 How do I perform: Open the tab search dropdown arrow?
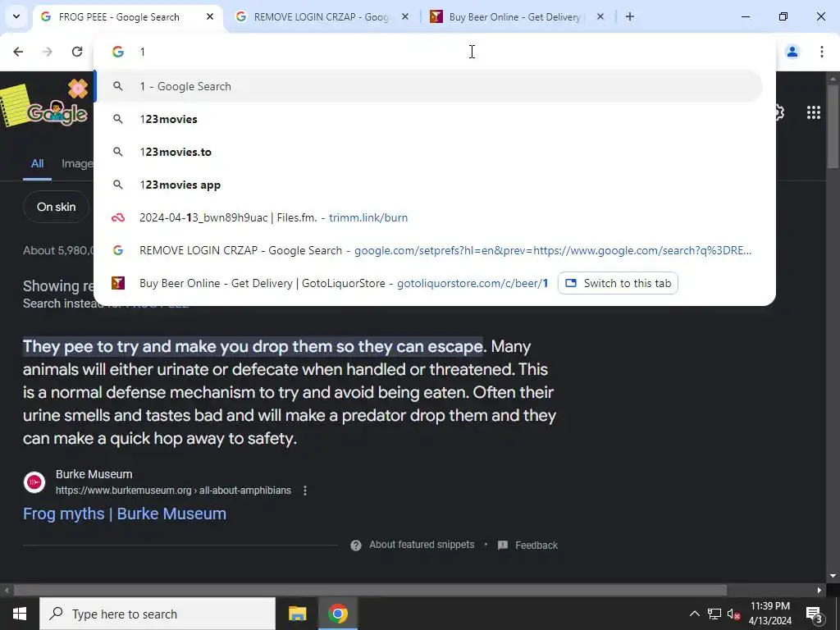coord(16,16)
